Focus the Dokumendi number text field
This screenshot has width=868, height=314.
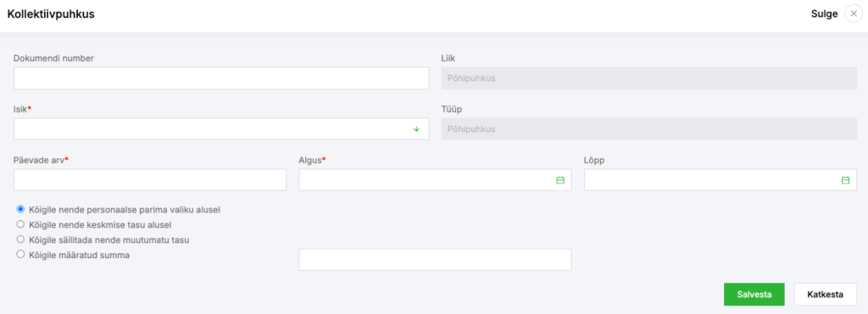click(221, 79)
